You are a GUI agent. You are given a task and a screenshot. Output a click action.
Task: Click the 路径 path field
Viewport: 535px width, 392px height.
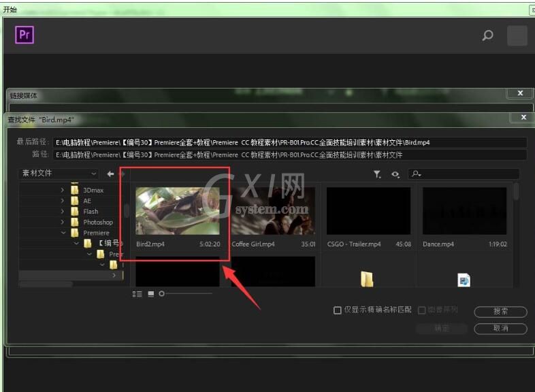[x=290, y=155]
